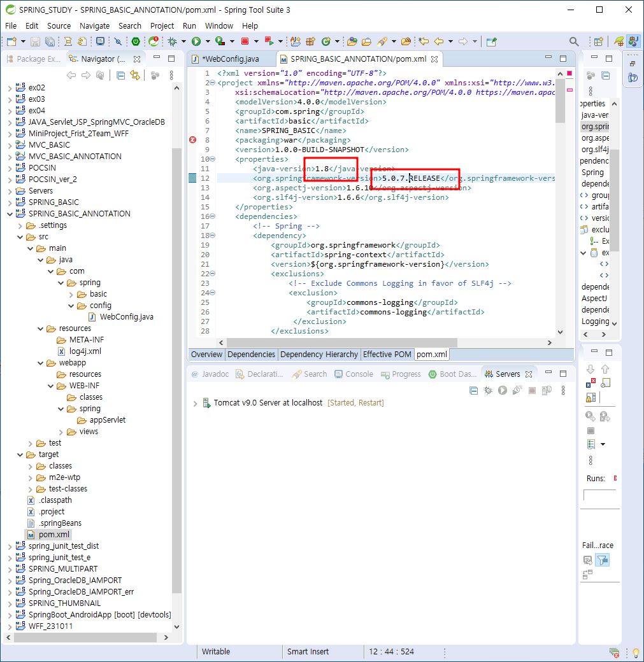This screenshot has width=644, height=662.
Task: Open the Window menu
Action: pos(219,25)
